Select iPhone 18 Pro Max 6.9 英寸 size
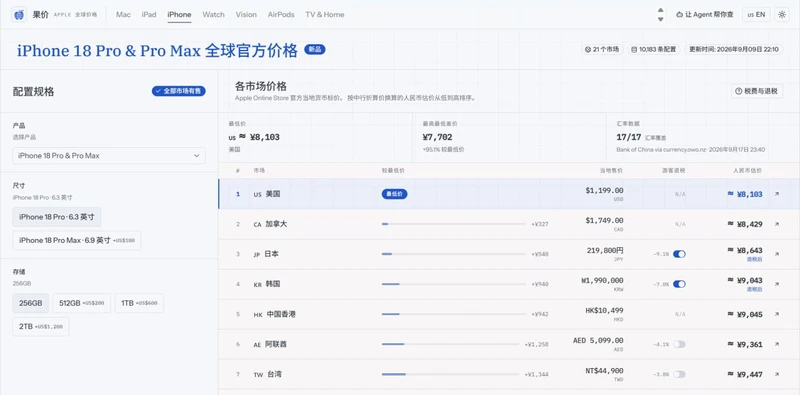 77,240
